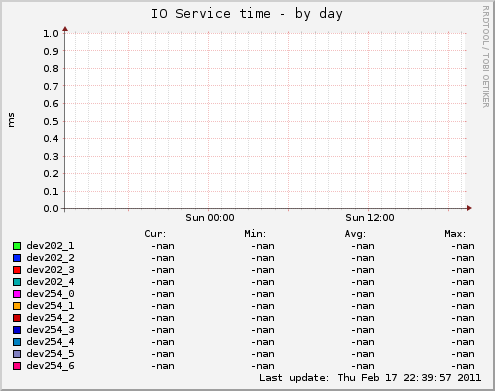Click the Sun 12:00 time axis label
Viewport: 495px width, 391px height.
pyautogui.click(x=370, y=218)
